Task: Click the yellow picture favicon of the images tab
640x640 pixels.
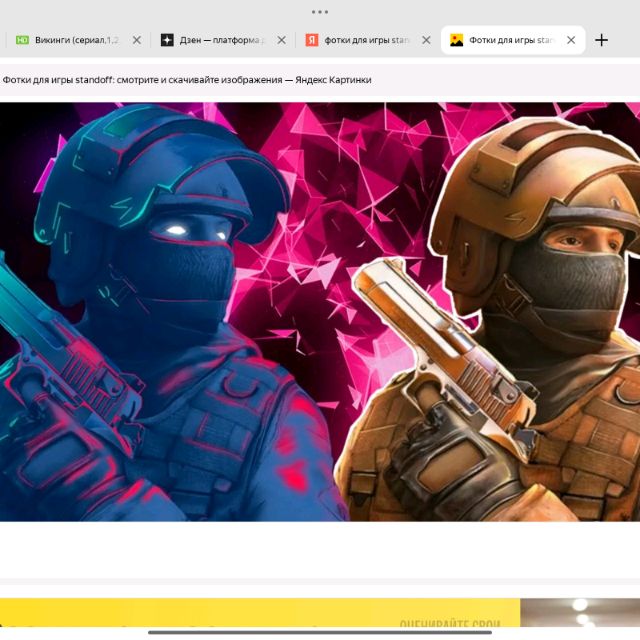Action: pos(456,40)
